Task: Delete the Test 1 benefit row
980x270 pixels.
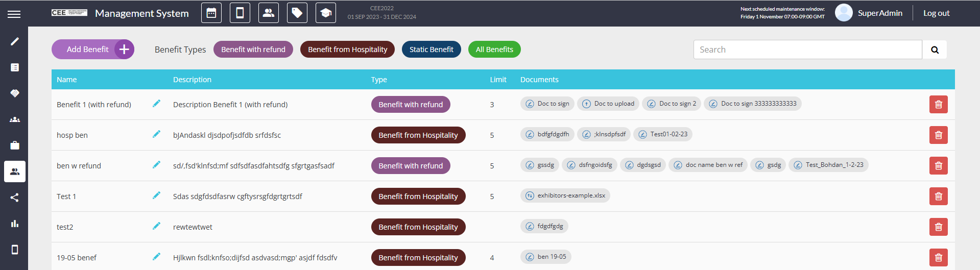Action: click(x=938, y=197)
